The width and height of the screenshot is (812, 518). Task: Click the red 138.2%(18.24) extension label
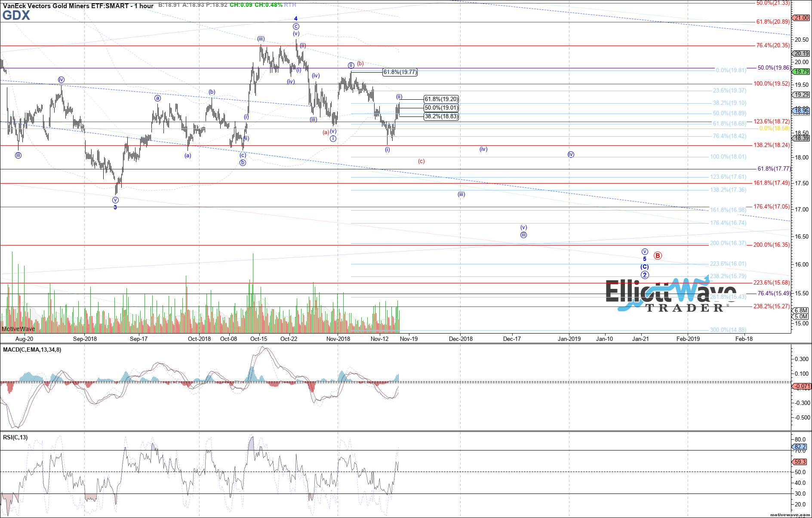click(772, 145)
